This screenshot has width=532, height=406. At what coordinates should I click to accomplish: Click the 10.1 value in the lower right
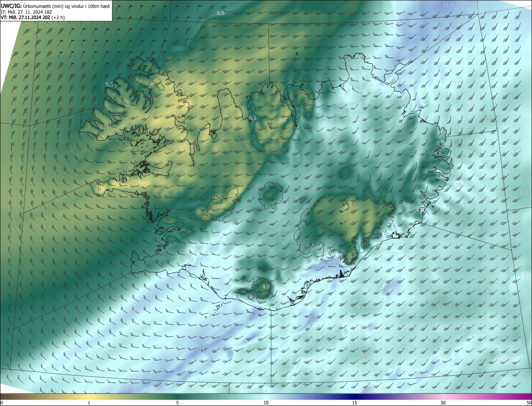tap(500, 360)
